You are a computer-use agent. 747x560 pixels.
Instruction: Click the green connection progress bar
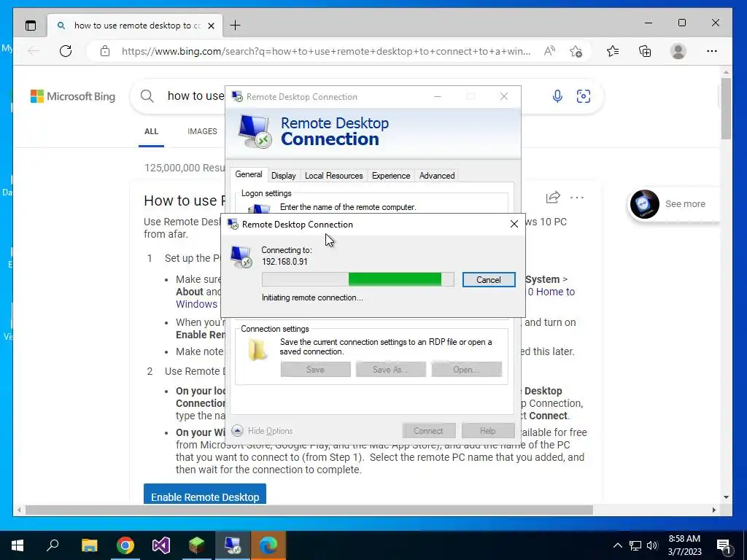click(x=357, y=279)
